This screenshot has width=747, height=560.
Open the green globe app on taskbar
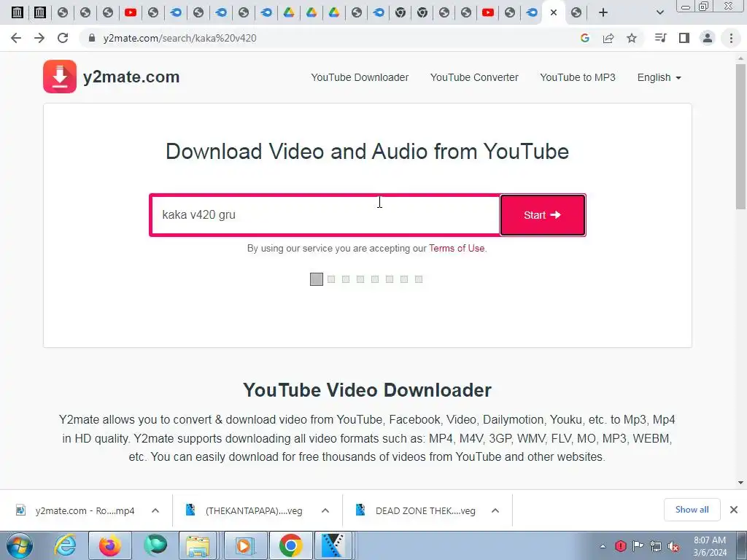click(x=155, y=545)
